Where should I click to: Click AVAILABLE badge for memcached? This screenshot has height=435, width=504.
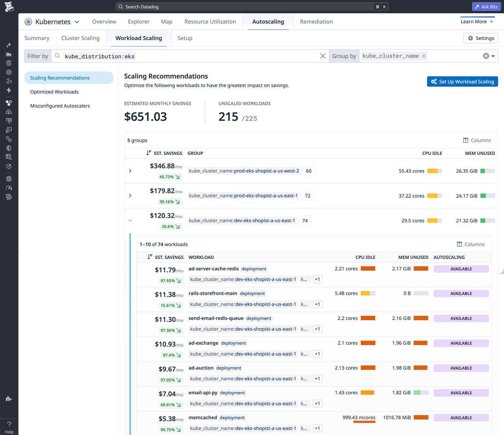point(461,418)
